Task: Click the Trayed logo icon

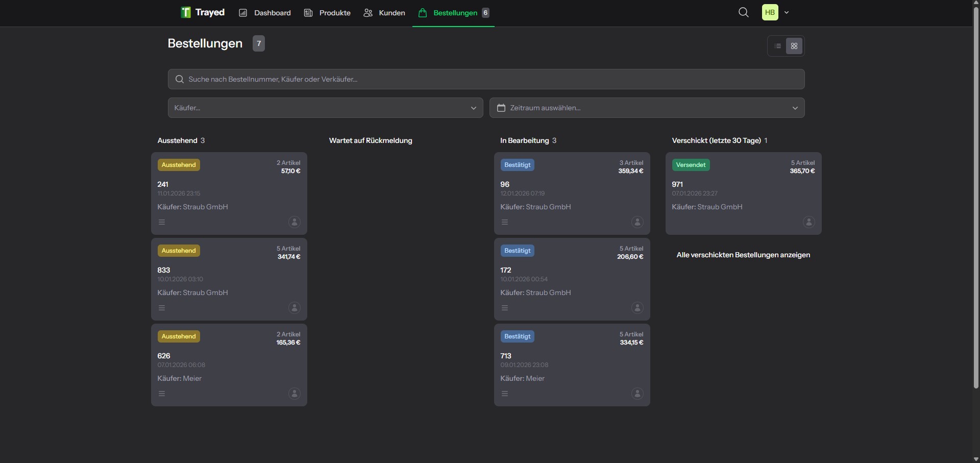Action: pyautogui.click(x=186, y=12)
